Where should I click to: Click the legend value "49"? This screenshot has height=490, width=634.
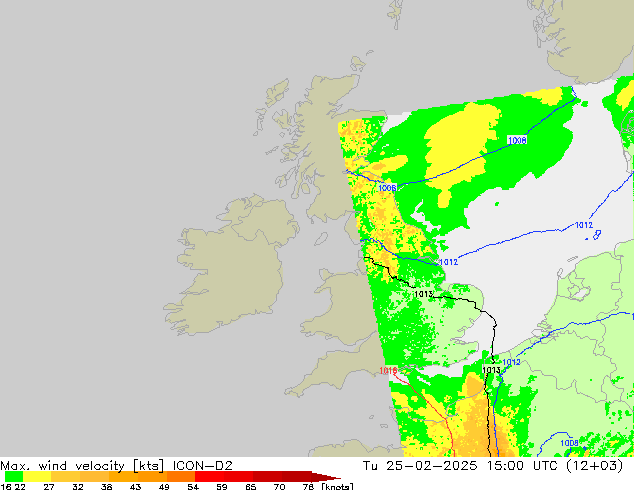[164, 486]
